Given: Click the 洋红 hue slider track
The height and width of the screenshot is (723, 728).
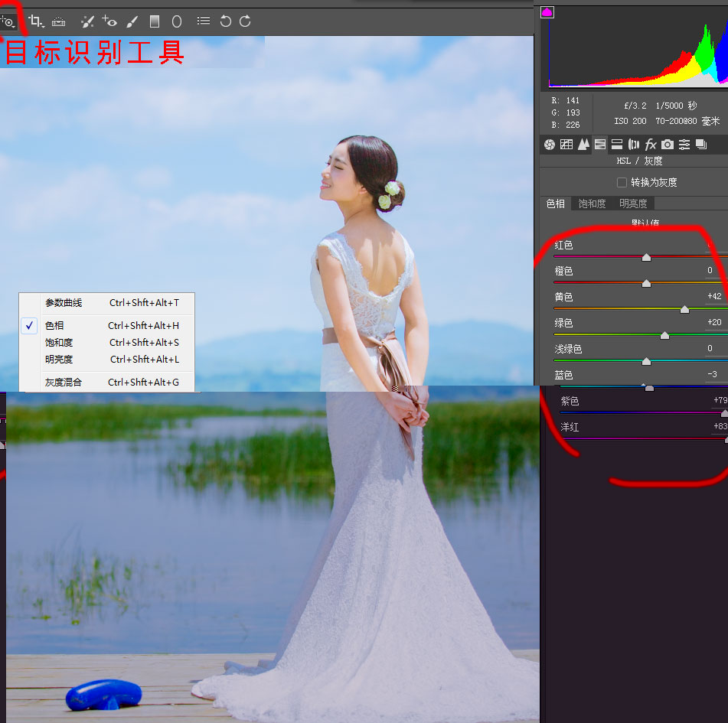Looking at the screenshot, I should [644, 438].
